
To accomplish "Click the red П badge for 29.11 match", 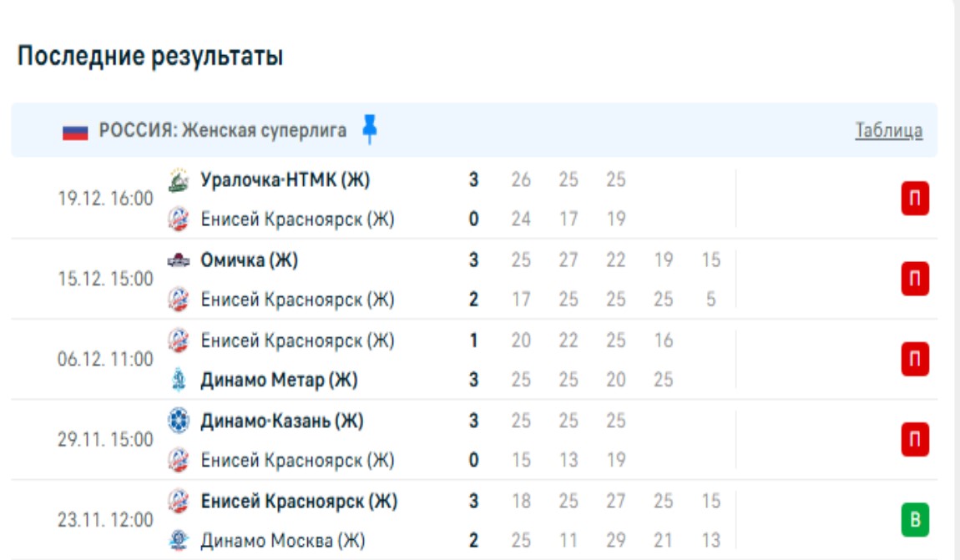I will tap(915, 440).
